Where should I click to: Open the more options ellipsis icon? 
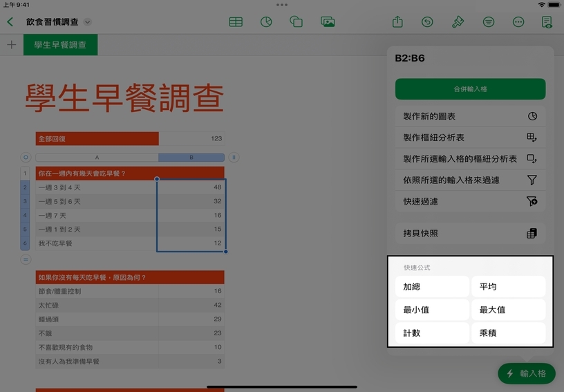(x=518, y=22)
